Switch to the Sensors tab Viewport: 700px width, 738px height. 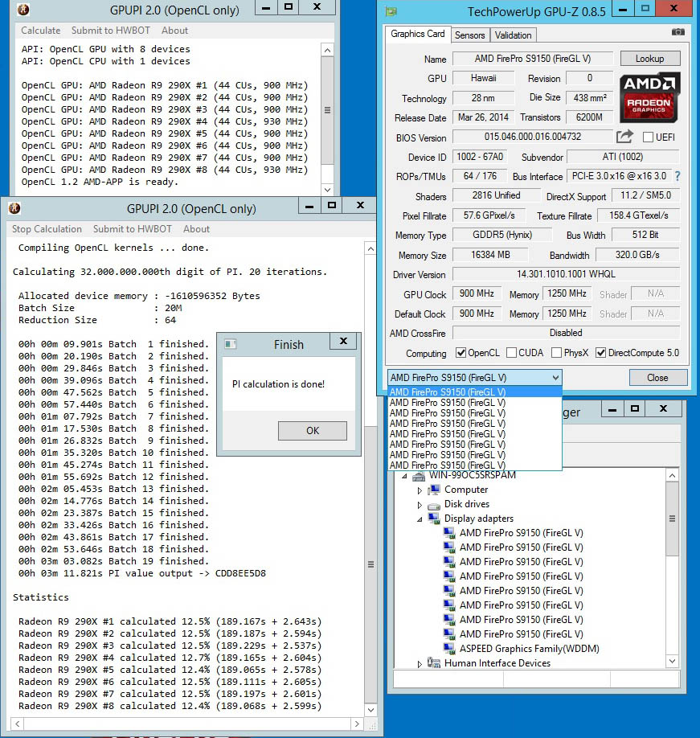(469, 35)
